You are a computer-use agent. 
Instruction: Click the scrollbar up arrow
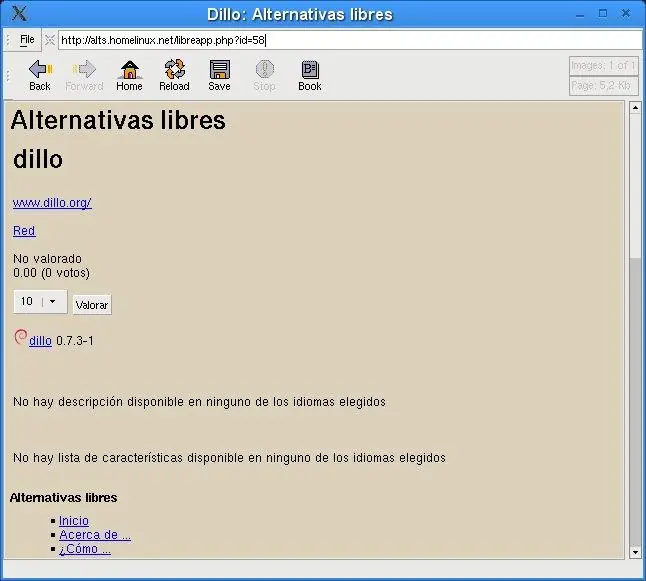pyautogui.click(x=635, y=108)
